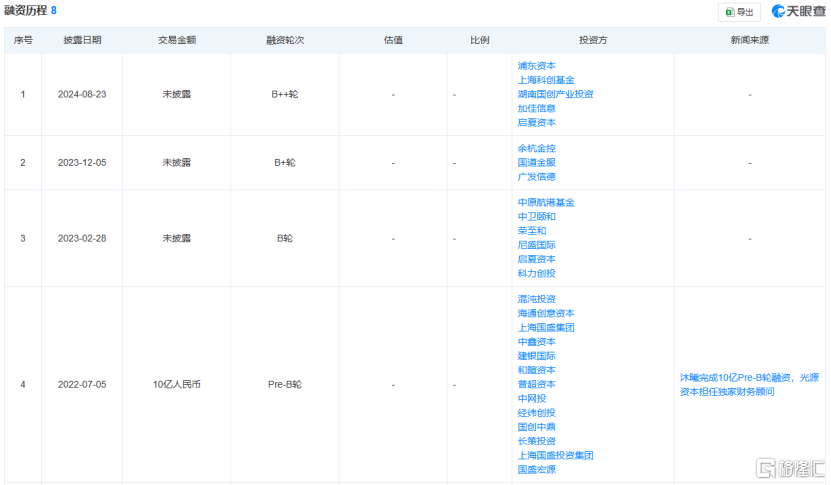Open the 沐曦完成10亿Pre-B轮融资 news link
831x485 pixels.
pyautogui.click(x=749, y=385)
